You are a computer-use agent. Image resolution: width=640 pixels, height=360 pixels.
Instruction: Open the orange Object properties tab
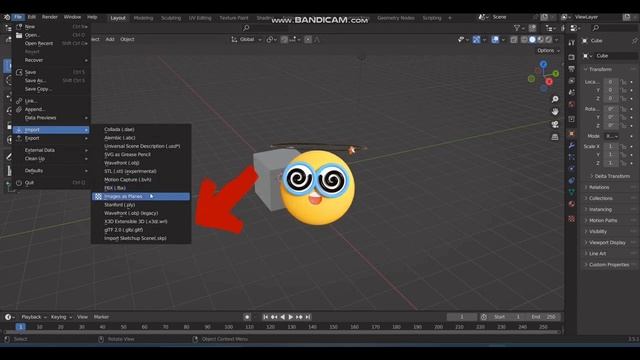click(x=571, y=133)
